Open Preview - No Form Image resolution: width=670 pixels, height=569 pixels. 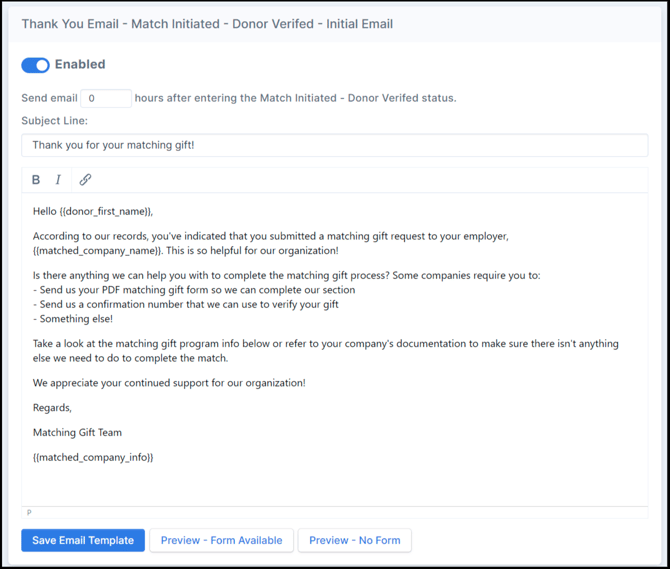coord(354,540)
